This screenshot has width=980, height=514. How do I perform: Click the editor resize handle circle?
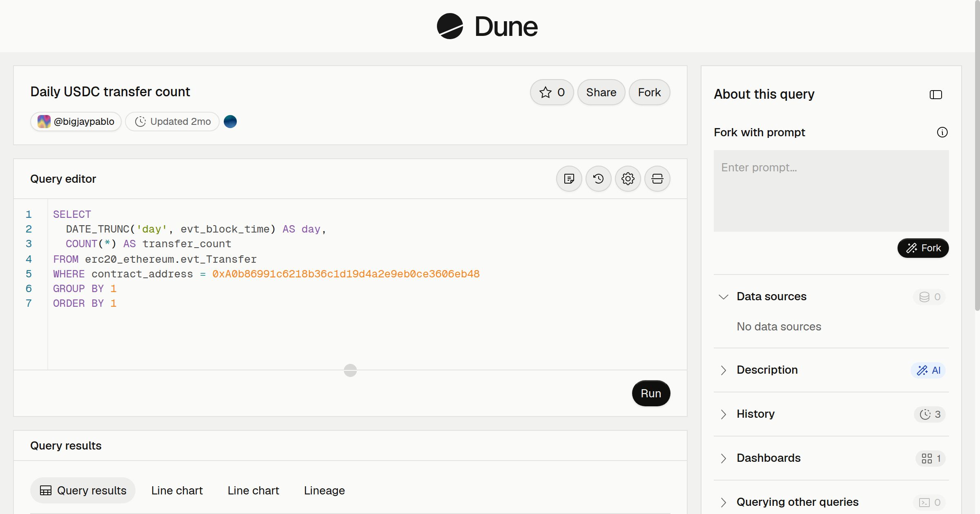click(x=350, y=370)
